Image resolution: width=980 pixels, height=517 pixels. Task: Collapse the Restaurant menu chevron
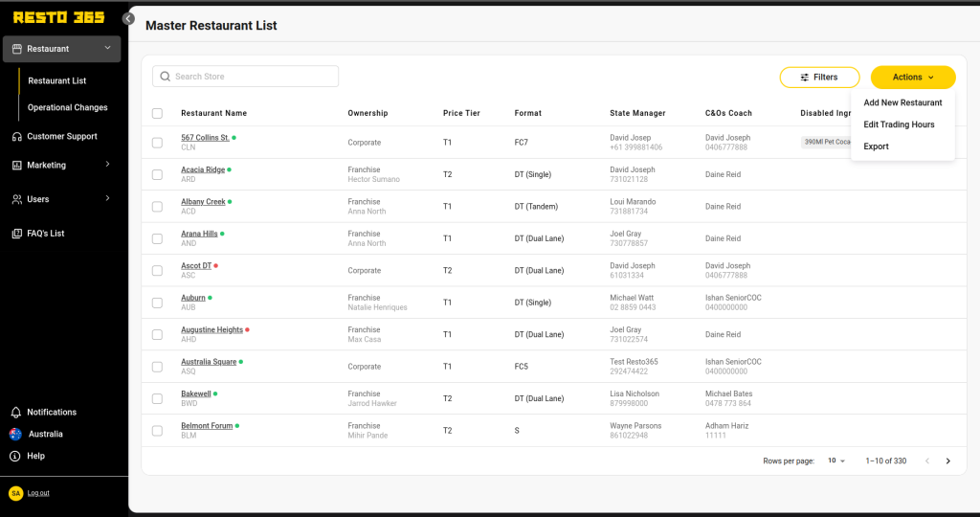click(107, 48)
